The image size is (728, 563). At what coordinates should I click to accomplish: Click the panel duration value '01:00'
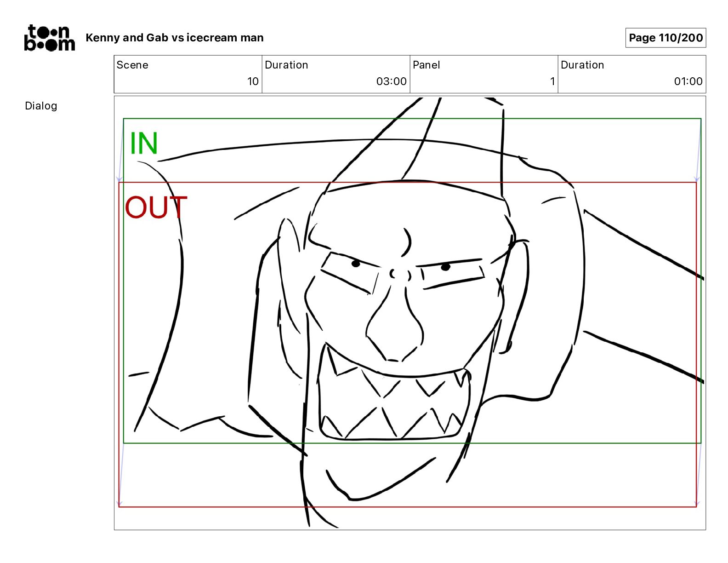tap(688, 81)
